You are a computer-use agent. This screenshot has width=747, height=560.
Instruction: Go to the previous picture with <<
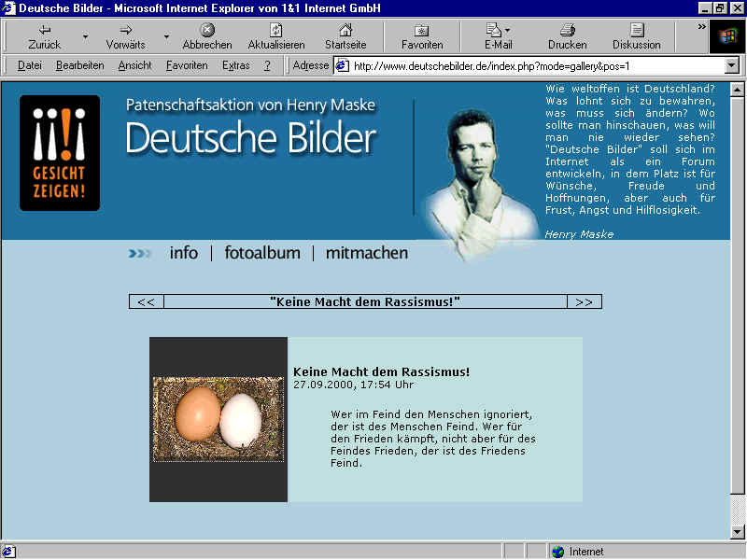pos(147,301)
